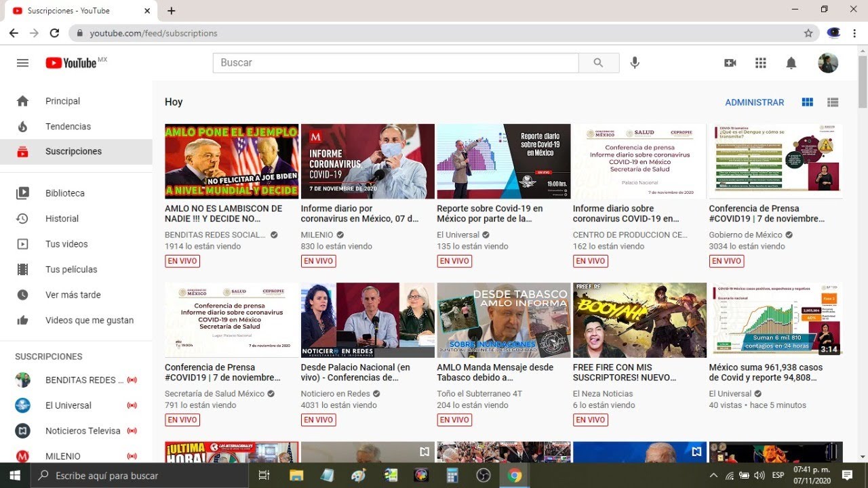This screenshot has height=488, width=868.
Task: Open Reporte diario sobre Covid-19 thumbnail
Action: point(504,161)
